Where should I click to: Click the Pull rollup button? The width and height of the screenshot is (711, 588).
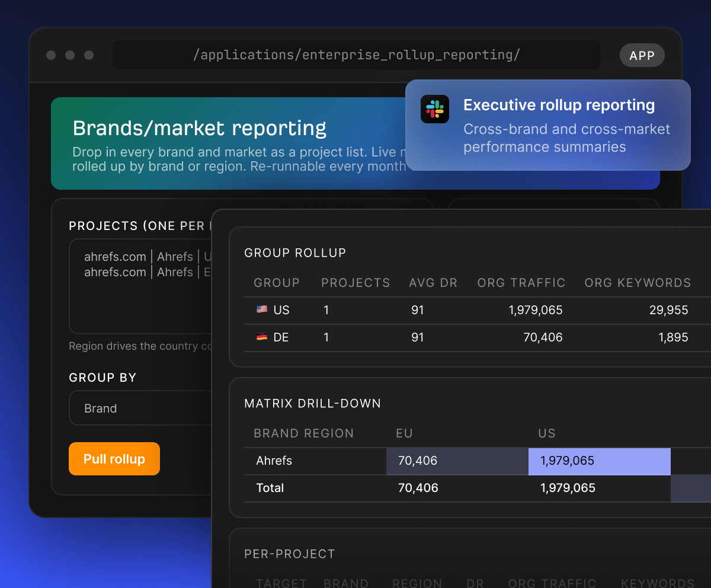click(x=114, y=459)
